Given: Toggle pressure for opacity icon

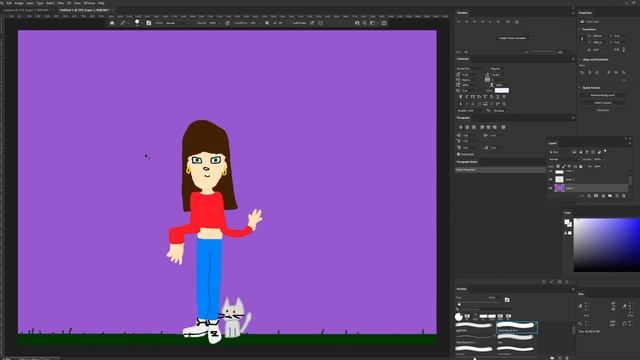Looking at the screenshot, I should 227,23.
